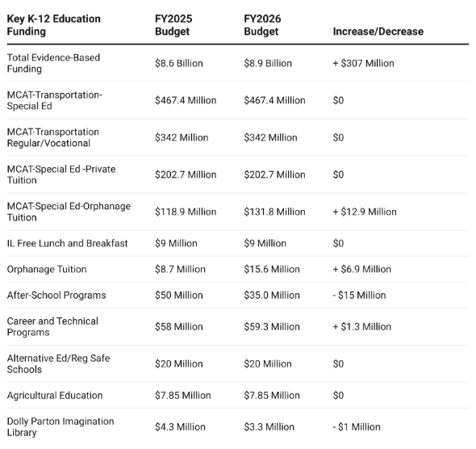Select After-School Programs row label

[56, 295]
